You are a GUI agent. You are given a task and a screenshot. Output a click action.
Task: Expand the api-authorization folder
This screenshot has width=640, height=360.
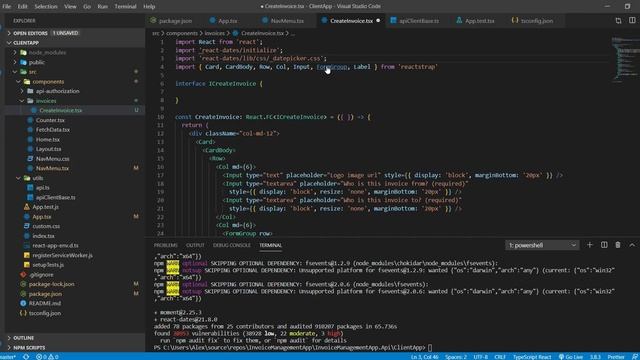pyautogui.click(x=57, y=91)
